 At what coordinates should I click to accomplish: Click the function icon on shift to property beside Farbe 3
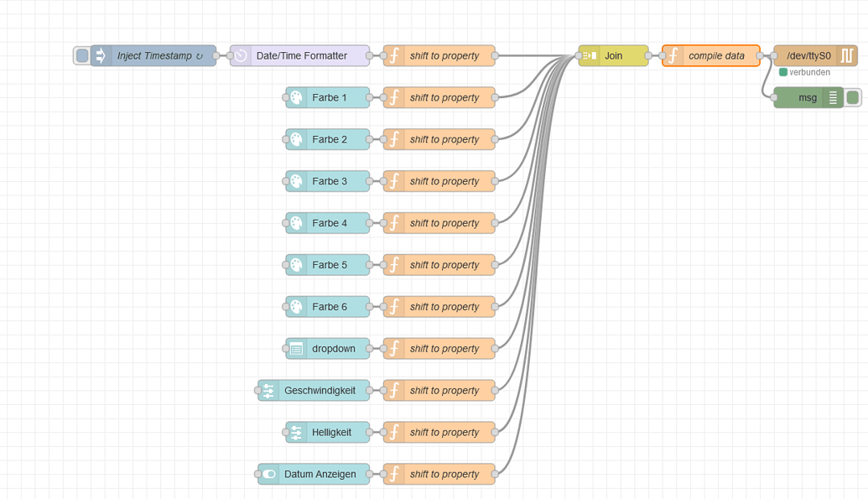(x=392, y=181)
